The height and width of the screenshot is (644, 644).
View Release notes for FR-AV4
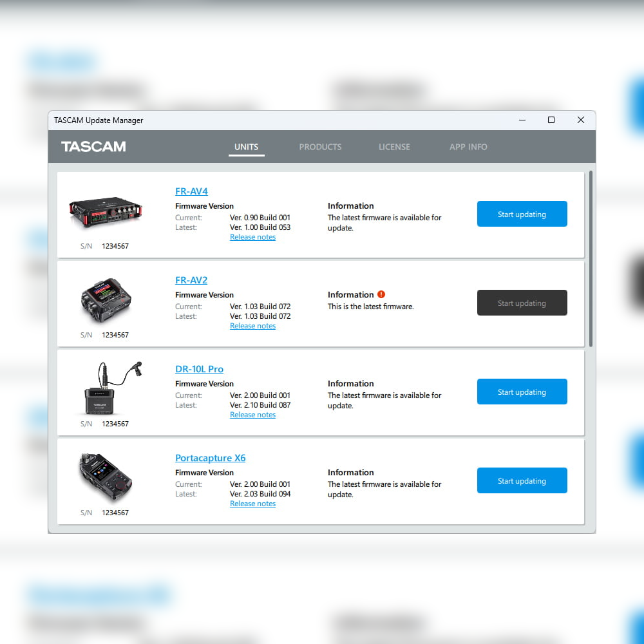252,237
